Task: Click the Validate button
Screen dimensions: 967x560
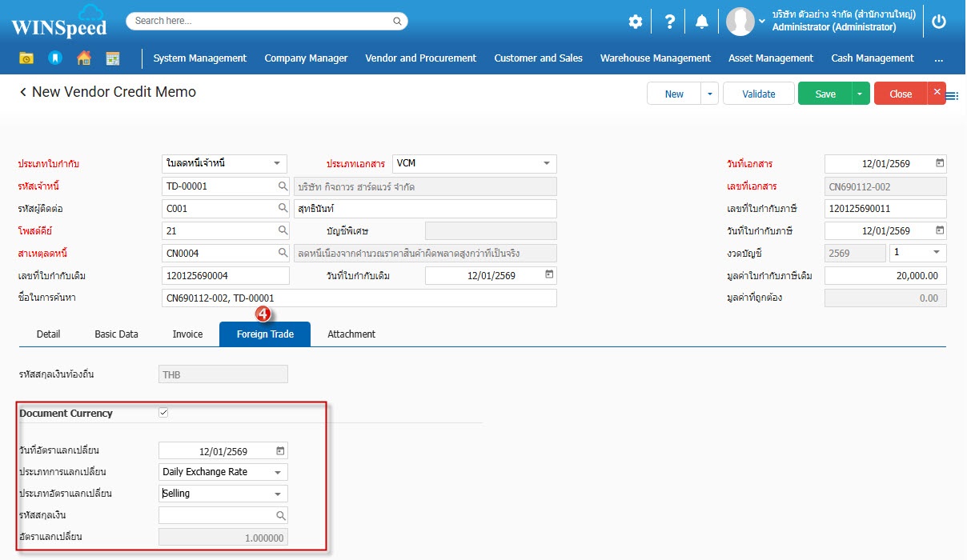Action: 758,94
